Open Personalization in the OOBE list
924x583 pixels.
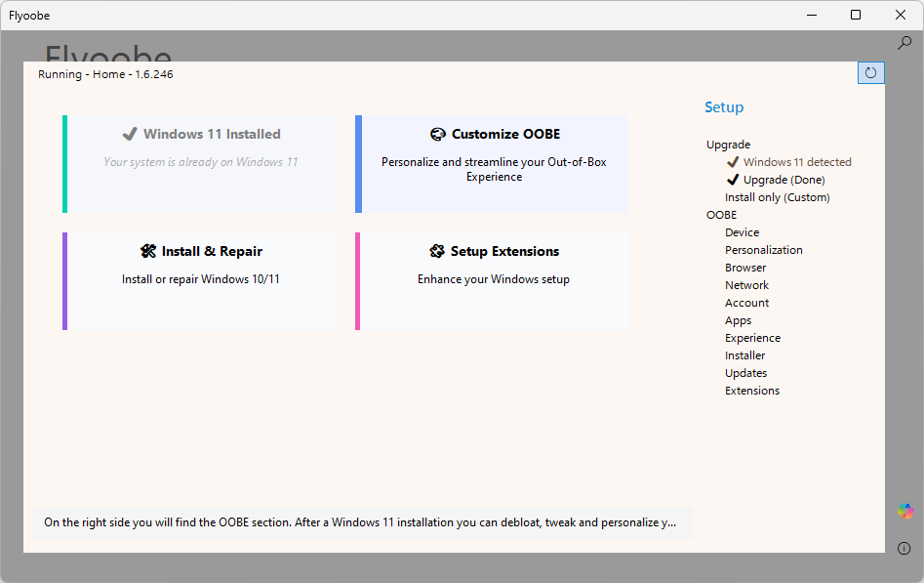click(x=764, y=250)
